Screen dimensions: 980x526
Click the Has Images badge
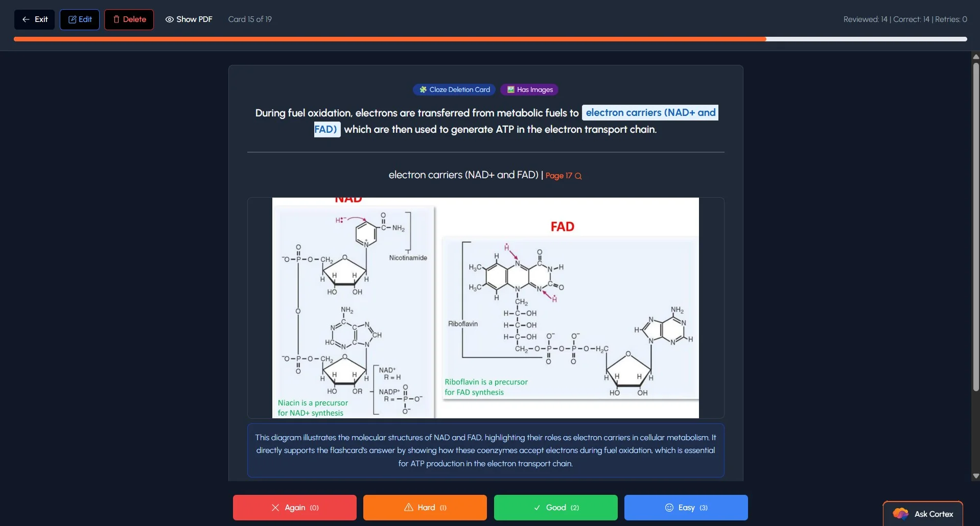(x=529, y=89)
